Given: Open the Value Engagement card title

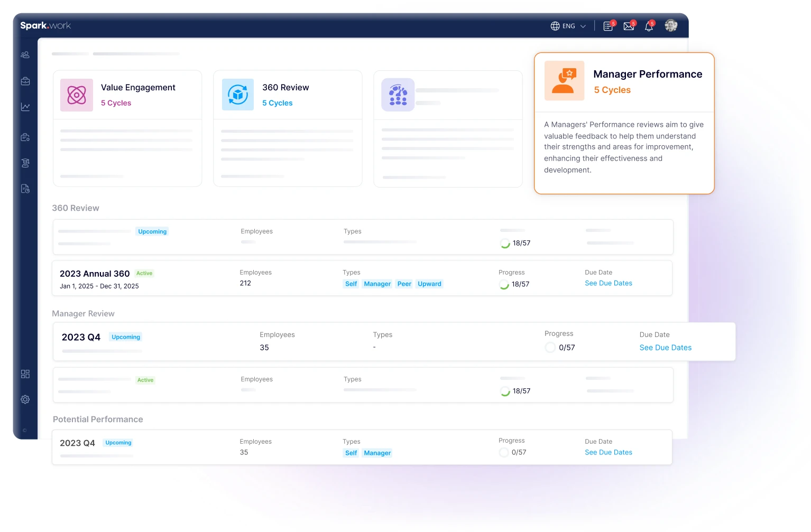Looking at the screenshot, I should pos(138,88).
